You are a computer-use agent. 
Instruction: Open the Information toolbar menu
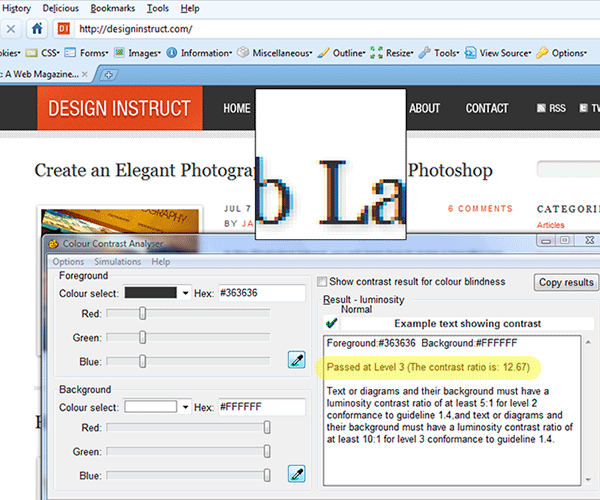pyautogui.click(x=206, y=53)
